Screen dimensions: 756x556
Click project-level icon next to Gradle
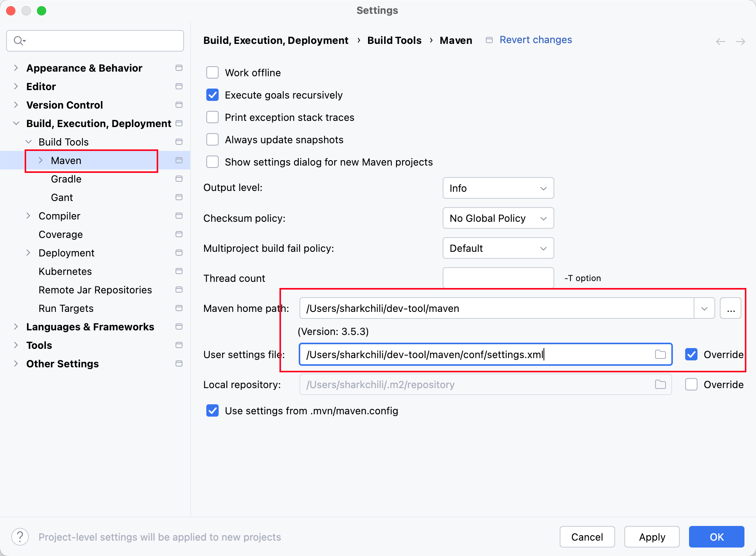pos(179,179)
